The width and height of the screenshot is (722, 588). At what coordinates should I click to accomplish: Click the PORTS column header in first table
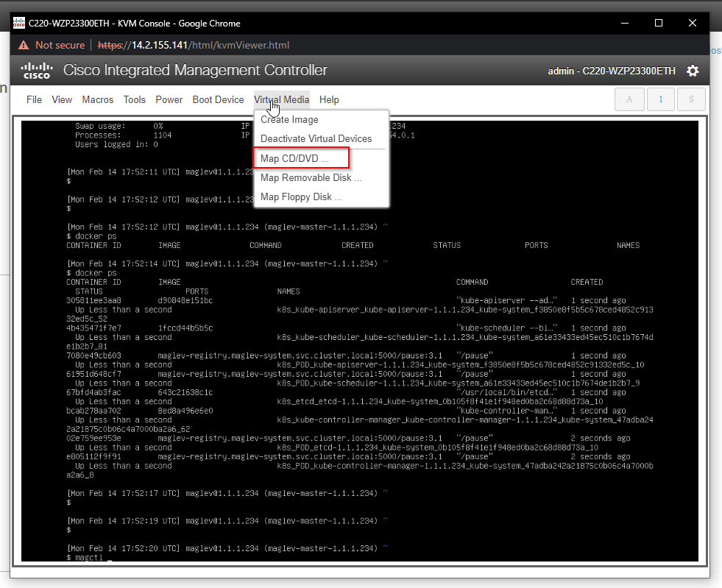[537, 245]
